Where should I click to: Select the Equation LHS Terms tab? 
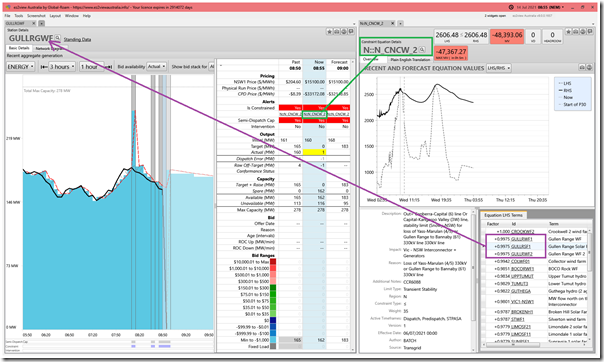(x=503, y=215)
